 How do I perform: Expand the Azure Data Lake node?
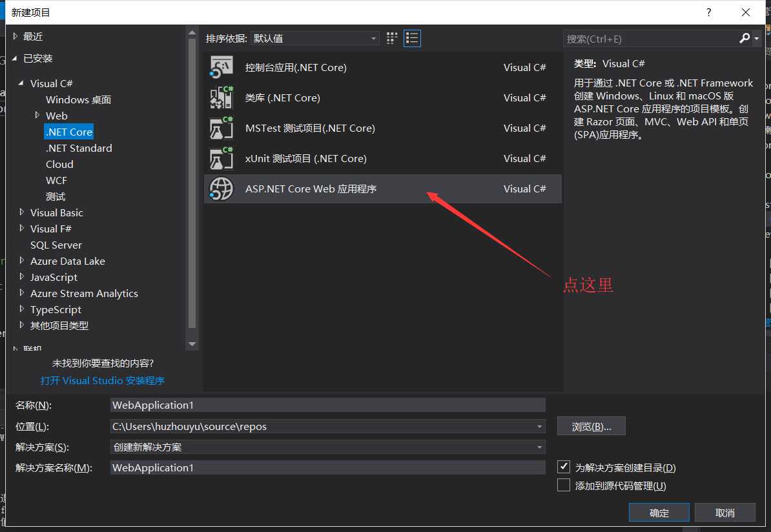[x=21, y=261]
